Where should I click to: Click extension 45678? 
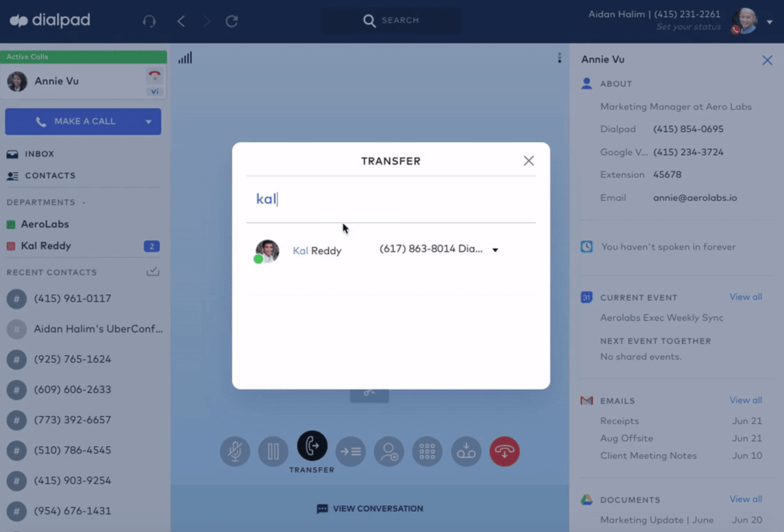667,174
